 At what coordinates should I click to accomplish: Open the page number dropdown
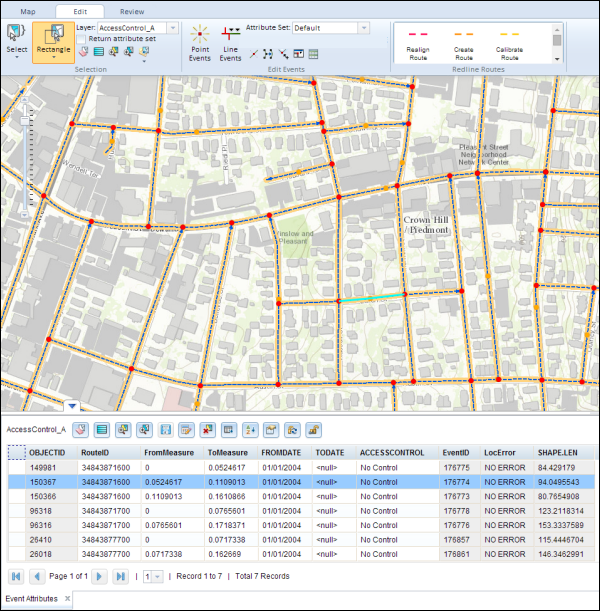click(x=158, y=577)
